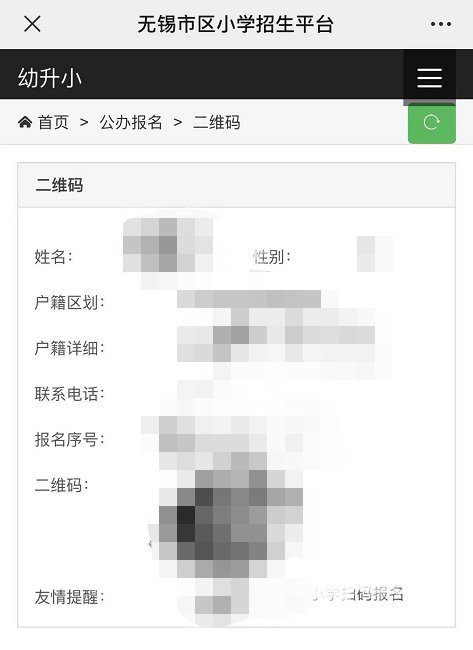
Task: Go to 首页 breadcrumb link
Action: pos(53,122)
